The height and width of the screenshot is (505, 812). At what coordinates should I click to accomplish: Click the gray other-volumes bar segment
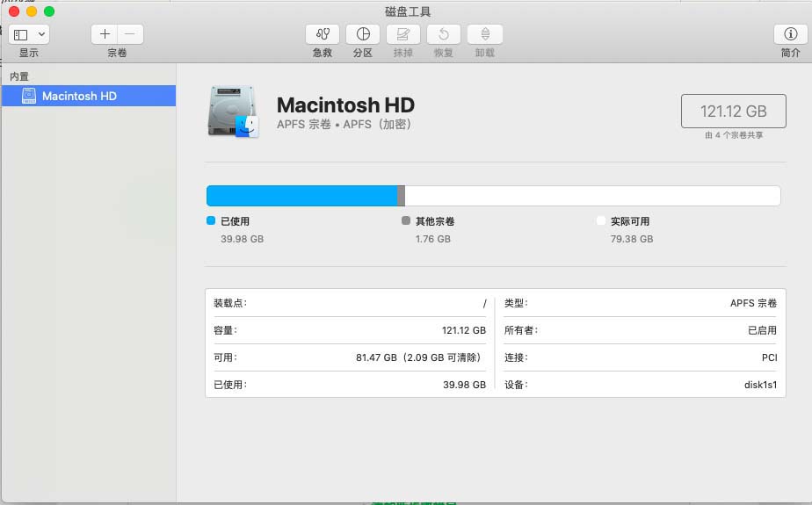point(402,196)
